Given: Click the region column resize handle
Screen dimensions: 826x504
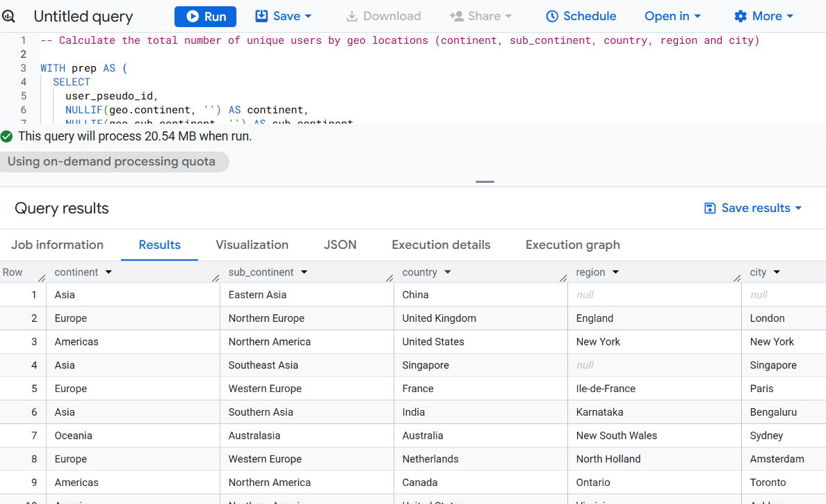Looking at the screenshot, I should [x=737, y=278].
